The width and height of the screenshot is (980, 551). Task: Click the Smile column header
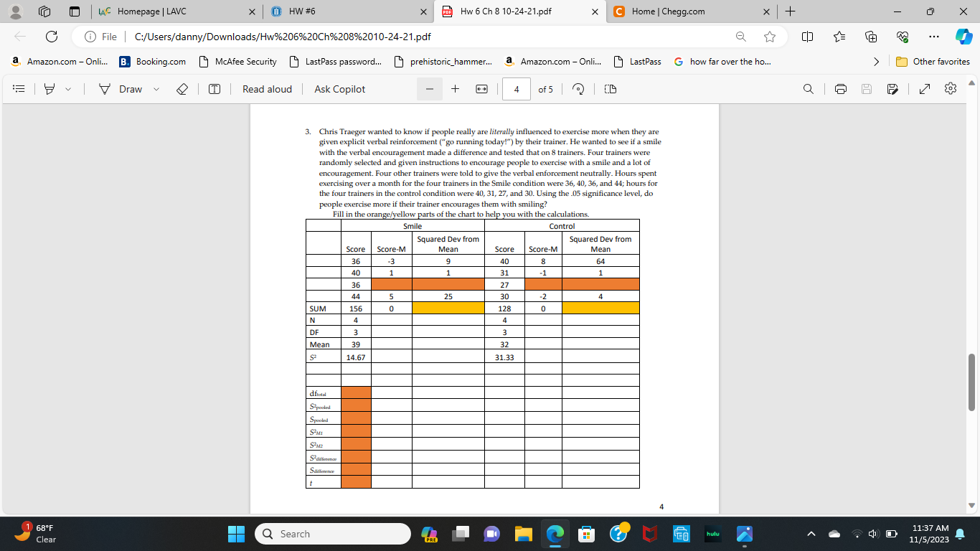(413, 226)
